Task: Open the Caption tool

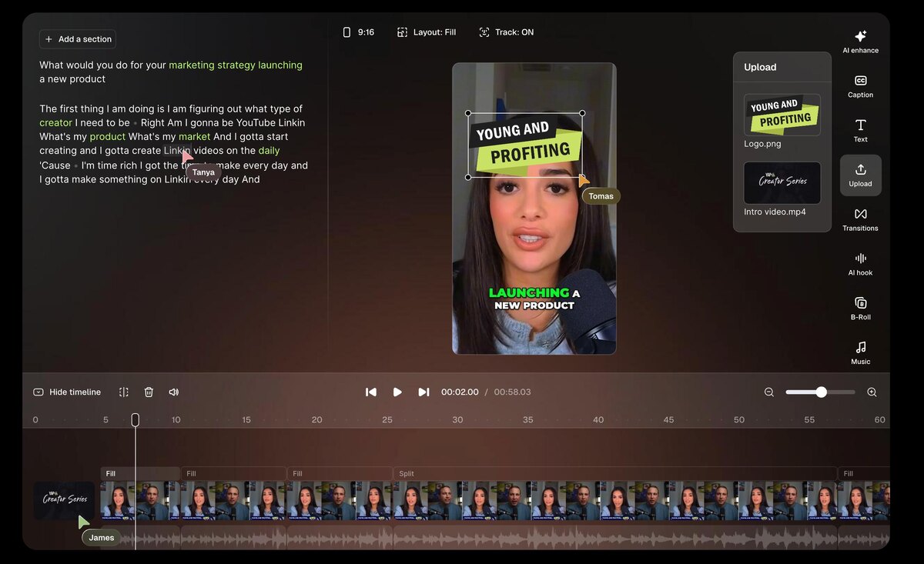Action: coord(860,86)
